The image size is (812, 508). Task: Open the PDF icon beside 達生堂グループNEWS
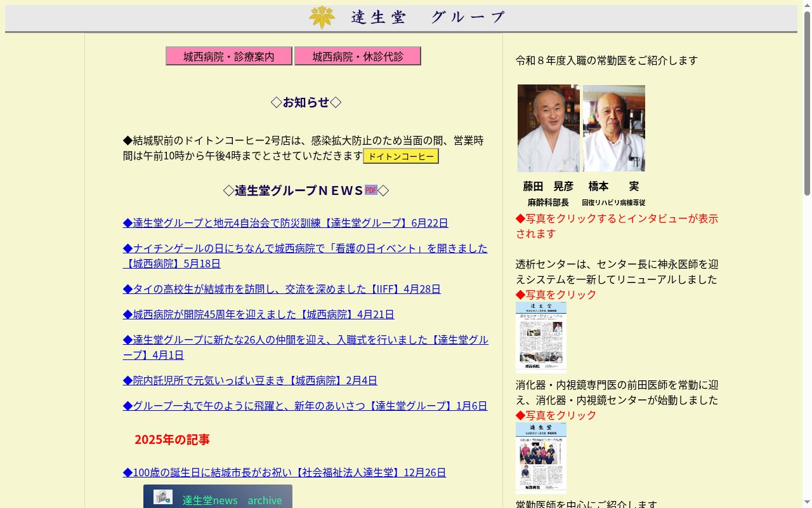[x=371, y=190]
